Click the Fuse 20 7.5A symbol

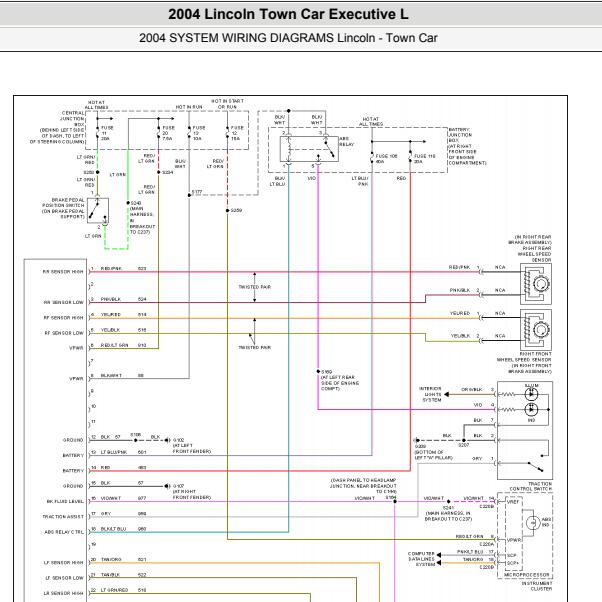coord(159,133)
